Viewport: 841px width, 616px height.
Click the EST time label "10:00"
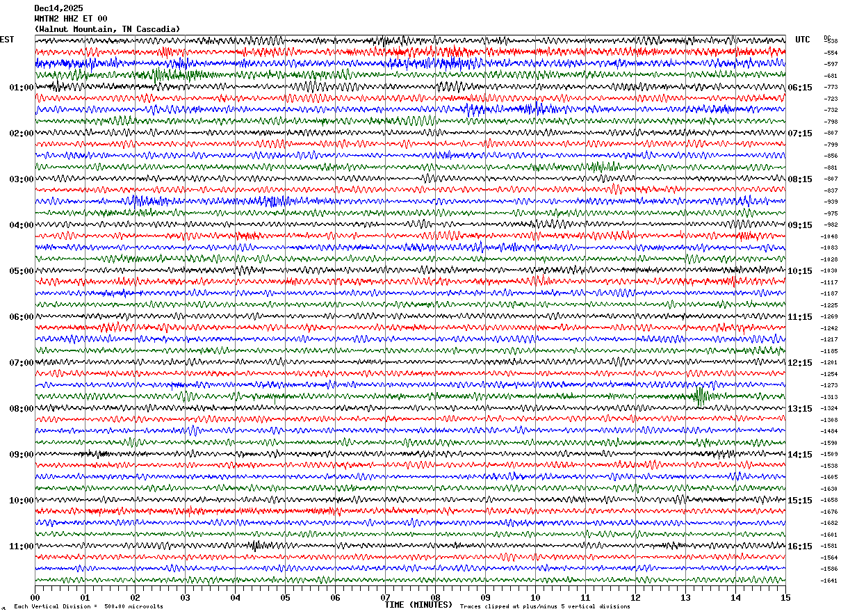click(x=22, y=501)
